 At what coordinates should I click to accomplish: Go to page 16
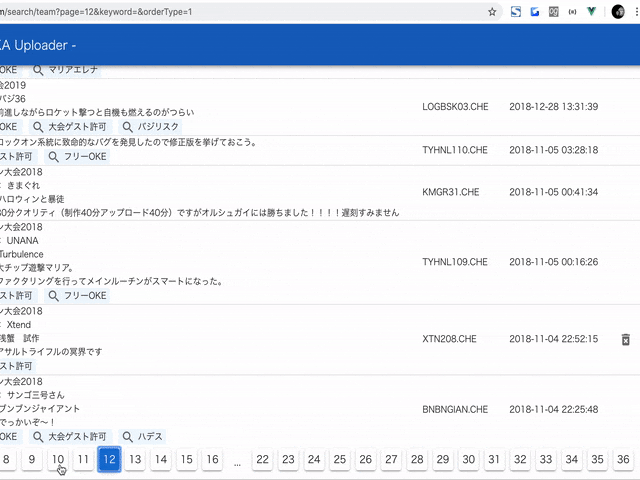(212, 460)
